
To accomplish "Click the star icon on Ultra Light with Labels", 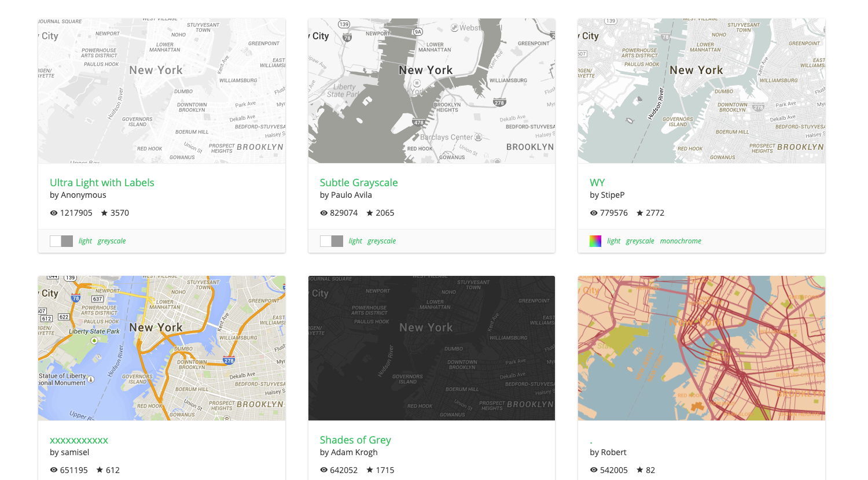I will point(104,213).
